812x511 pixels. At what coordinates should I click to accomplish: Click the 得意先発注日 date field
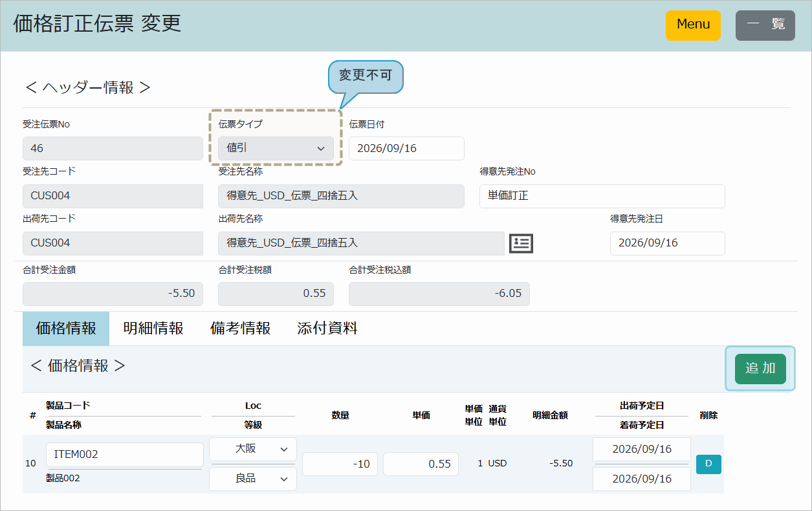667,243
